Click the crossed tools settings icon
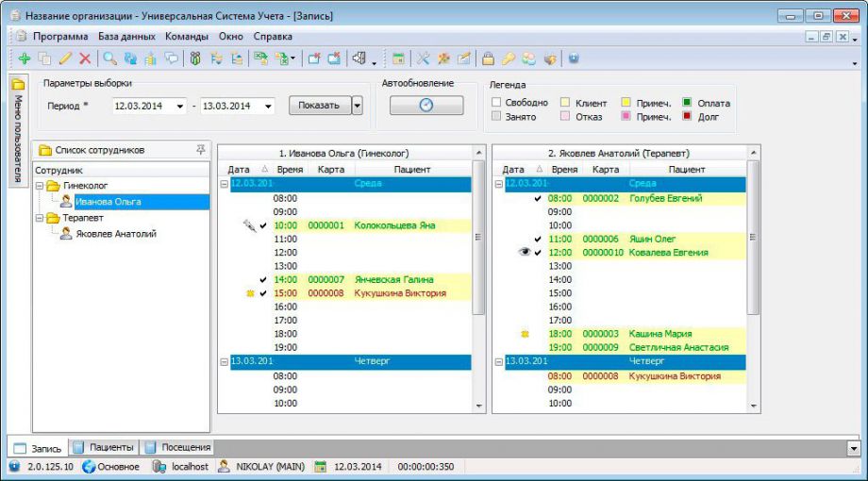This screenshot has height=481, width=868. point(423,58)
